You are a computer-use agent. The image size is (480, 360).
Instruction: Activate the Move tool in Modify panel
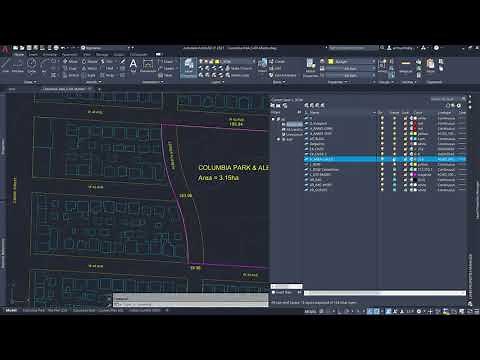point(70,61)
